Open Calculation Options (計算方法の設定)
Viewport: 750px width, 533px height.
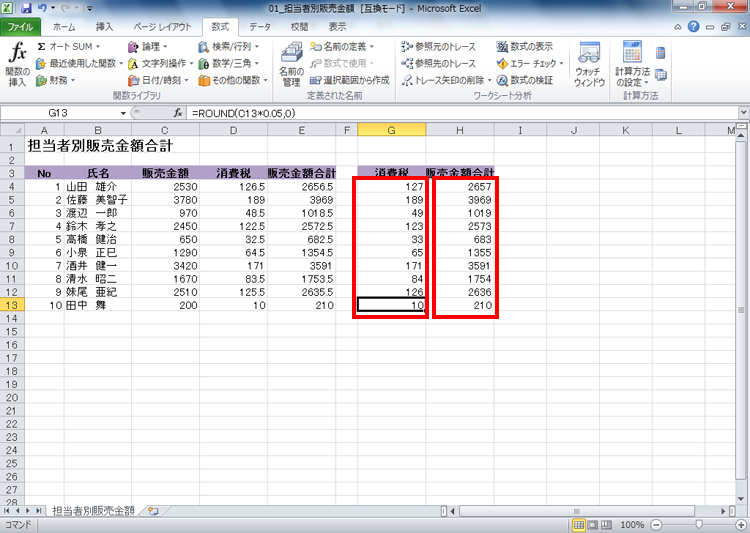(632, 64)
